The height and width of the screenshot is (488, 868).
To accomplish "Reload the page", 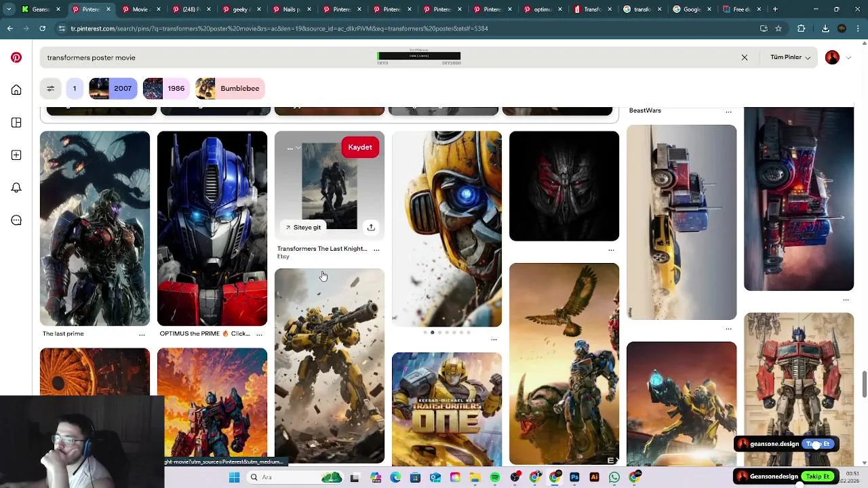I will click(x=42, y=28).
